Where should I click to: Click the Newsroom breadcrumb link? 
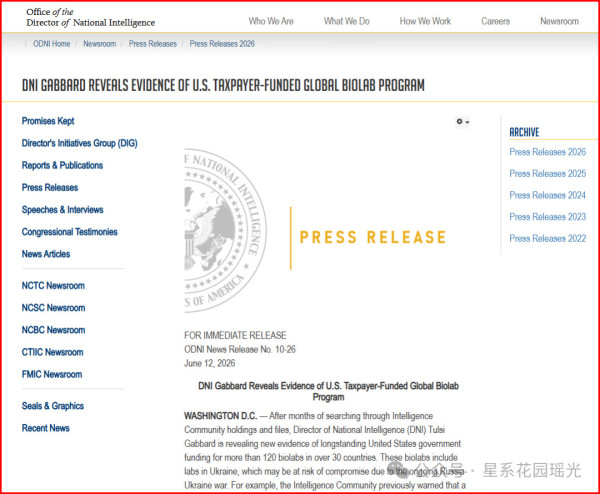tap(99, 44)
